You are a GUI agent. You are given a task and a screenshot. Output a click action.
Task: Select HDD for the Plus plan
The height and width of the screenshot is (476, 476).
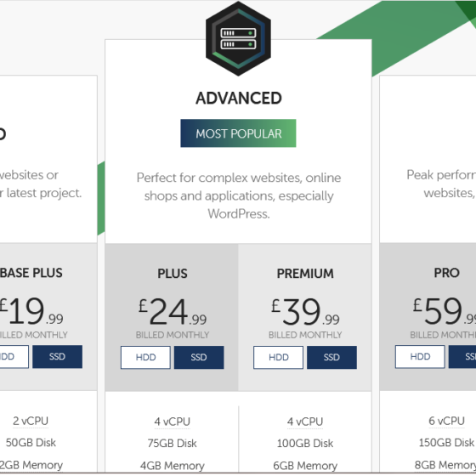click(x=145, y=357)
